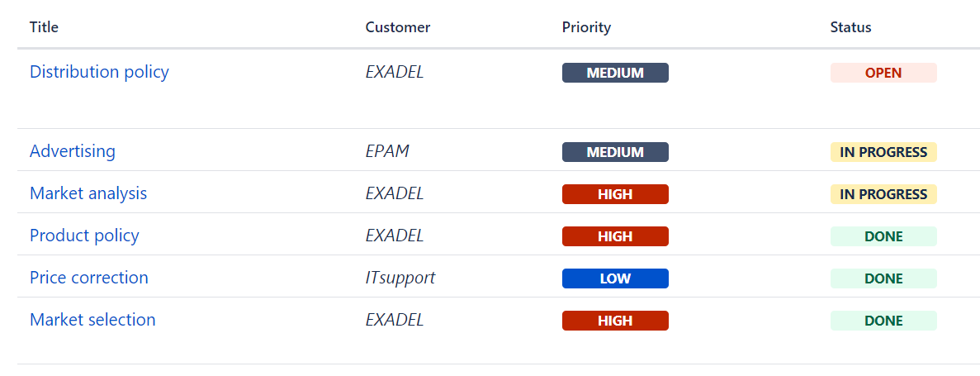Select the ITsupport customer cell
Screen dimensions: 980x376
tap(400, 278)
